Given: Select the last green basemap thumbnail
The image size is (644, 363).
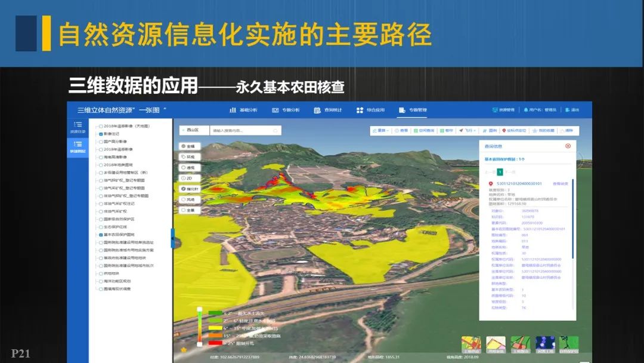Looking at the screenshot, I should [569, 345].
